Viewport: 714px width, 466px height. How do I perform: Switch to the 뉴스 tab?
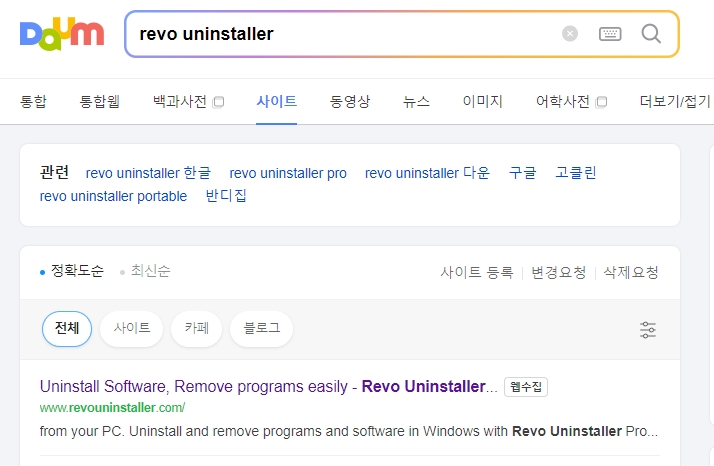click(x=416, y=101)
